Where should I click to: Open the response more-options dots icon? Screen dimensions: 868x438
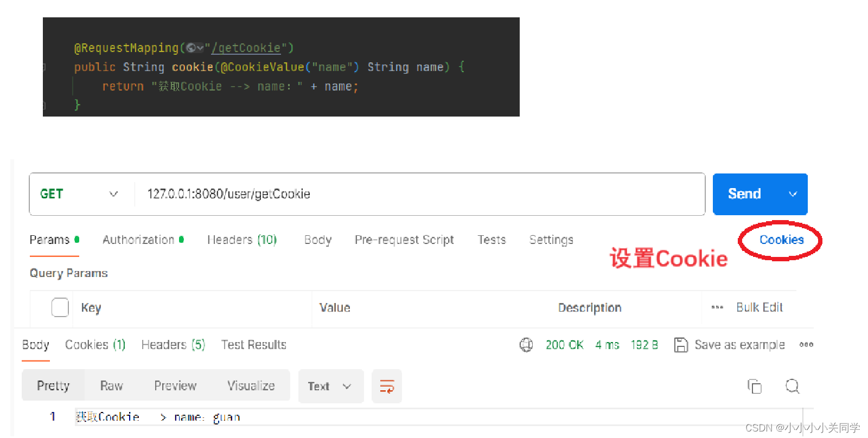tap(806, 345)
